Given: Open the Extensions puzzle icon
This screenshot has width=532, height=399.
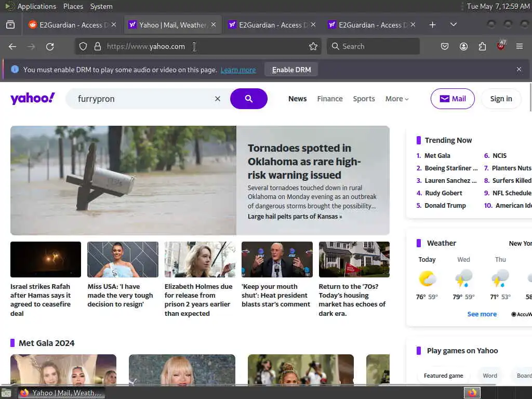Looking at the screenshot, I should coord(482,46).
